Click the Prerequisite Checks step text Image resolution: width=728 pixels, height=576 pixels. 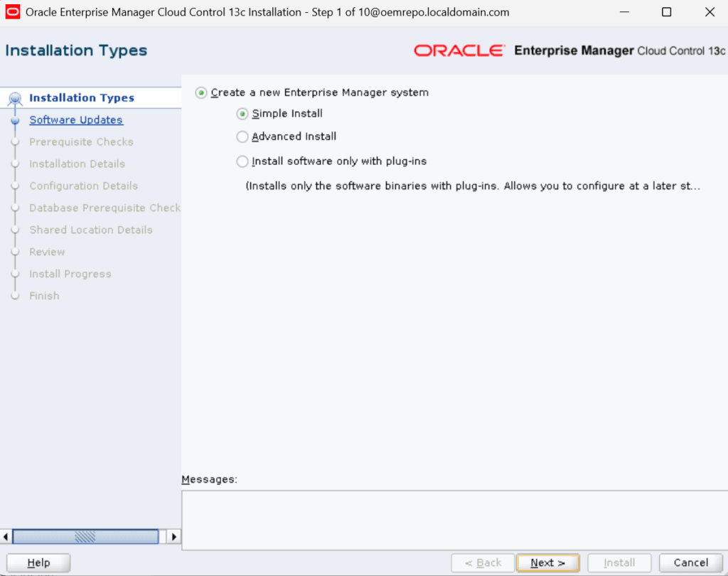click(81, 142)
